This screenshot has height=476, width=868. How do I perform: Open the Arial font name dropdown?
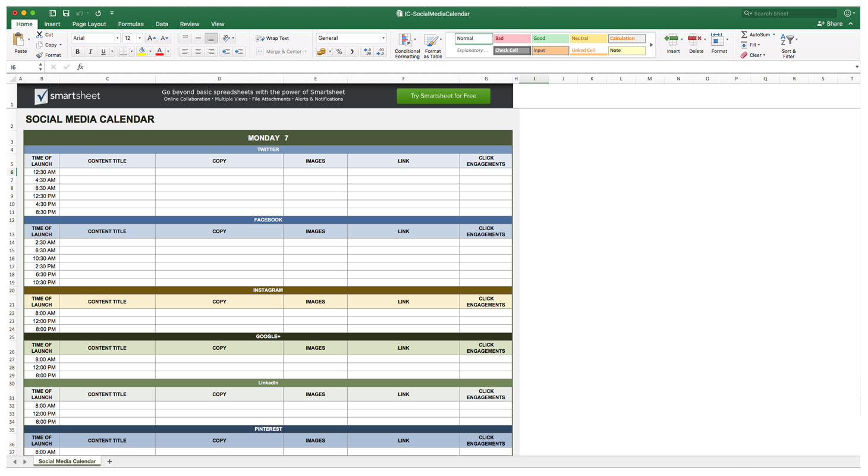pos(117,38)
